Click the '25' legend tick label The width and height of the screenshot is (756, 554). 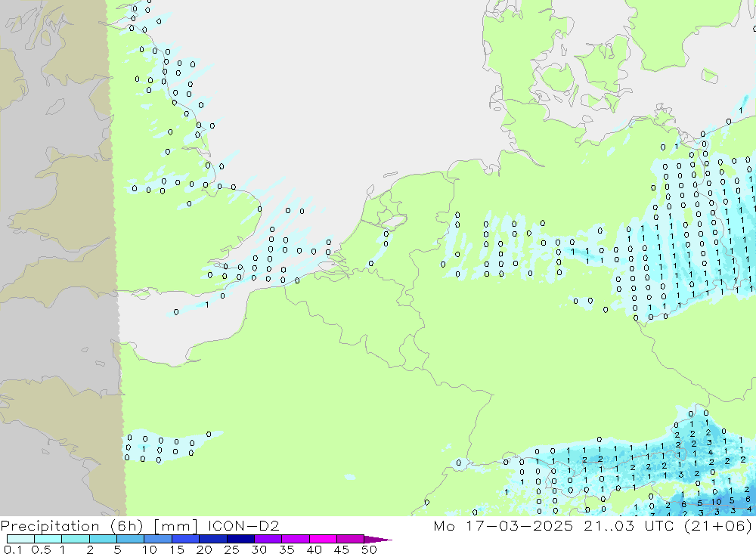pos(231,549)
